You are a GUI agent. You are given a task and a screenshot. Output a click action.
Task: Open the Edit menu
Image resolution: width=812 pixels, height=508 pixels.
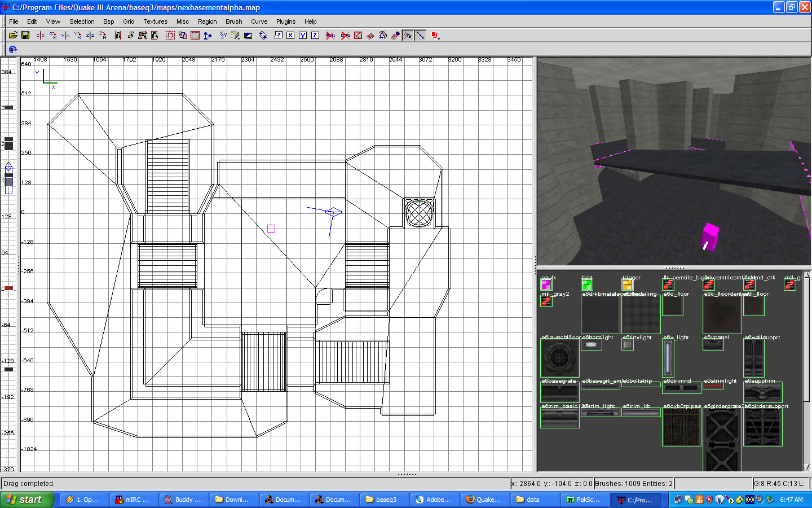(x=32, y=21)
